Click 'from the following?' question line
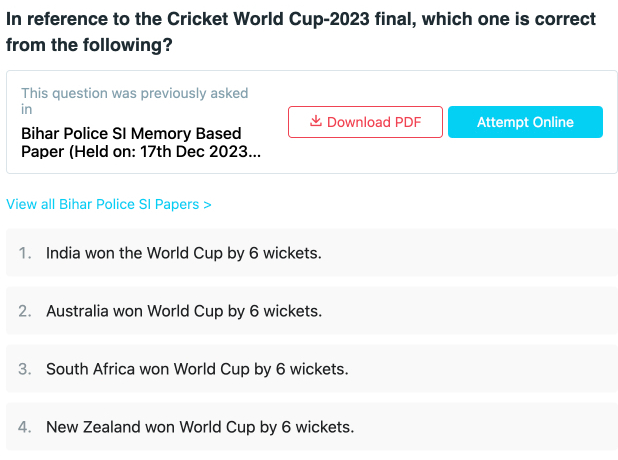The width and height of the screenshot is (618, 460). point(89,45)
